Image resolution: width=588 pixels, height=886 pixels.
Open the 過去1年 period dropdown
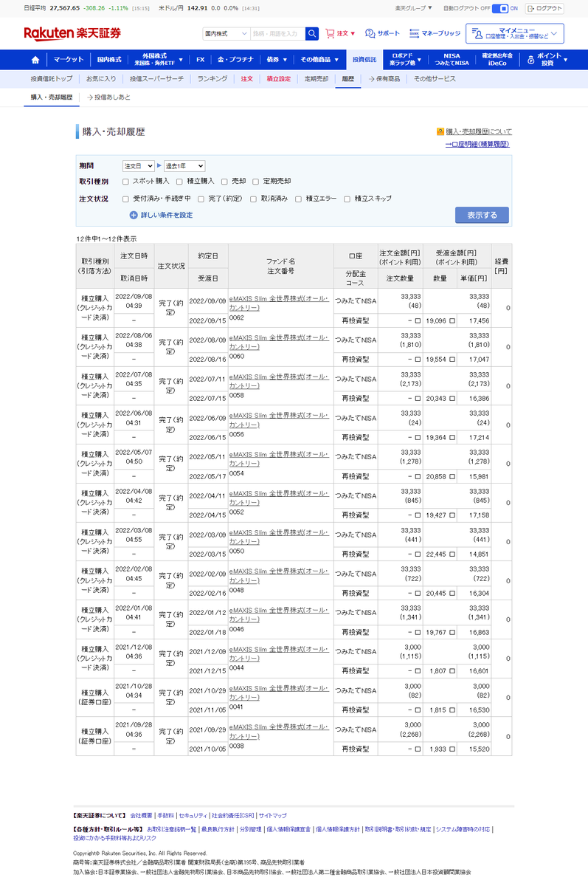coord(184,167)
